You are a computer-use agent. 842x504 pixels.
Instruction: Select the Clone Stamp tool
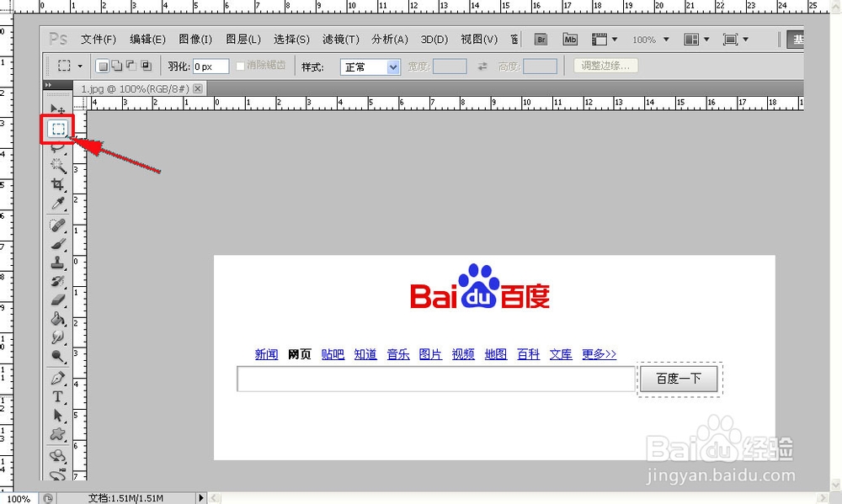point(58,263)
